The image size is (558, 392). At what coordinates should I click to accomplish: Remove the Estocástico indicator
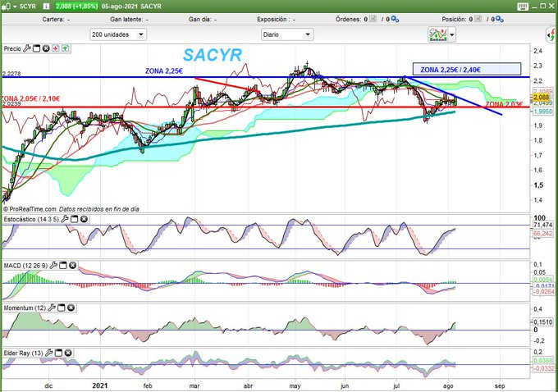[x=84, y=219]
